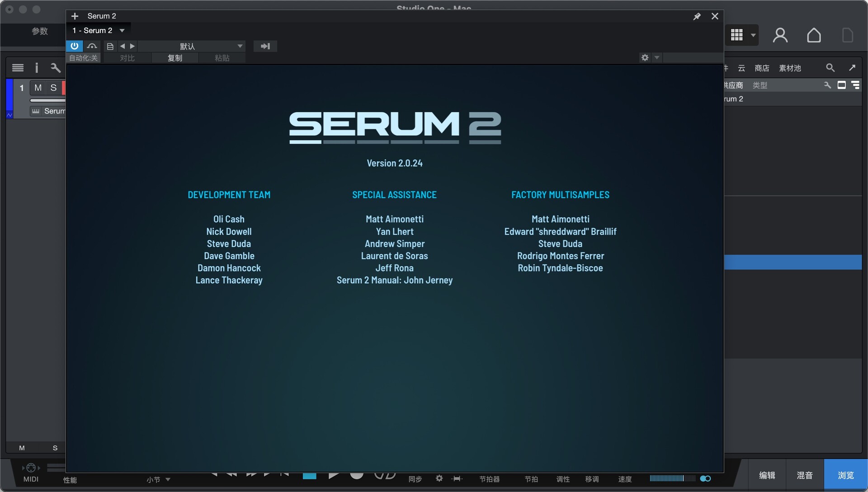Open the user account icon
The image size is (868, 492).
(780, 35)
